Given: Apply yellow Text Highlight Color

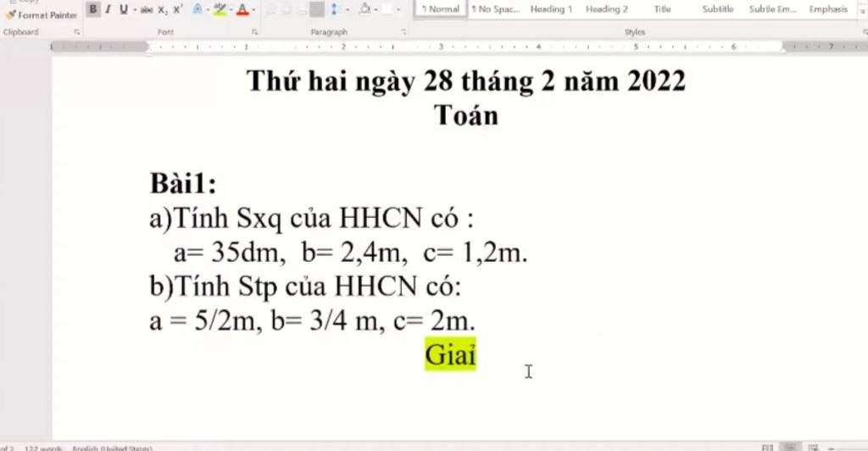Looking at the screenshot, I should click(220, 9).
